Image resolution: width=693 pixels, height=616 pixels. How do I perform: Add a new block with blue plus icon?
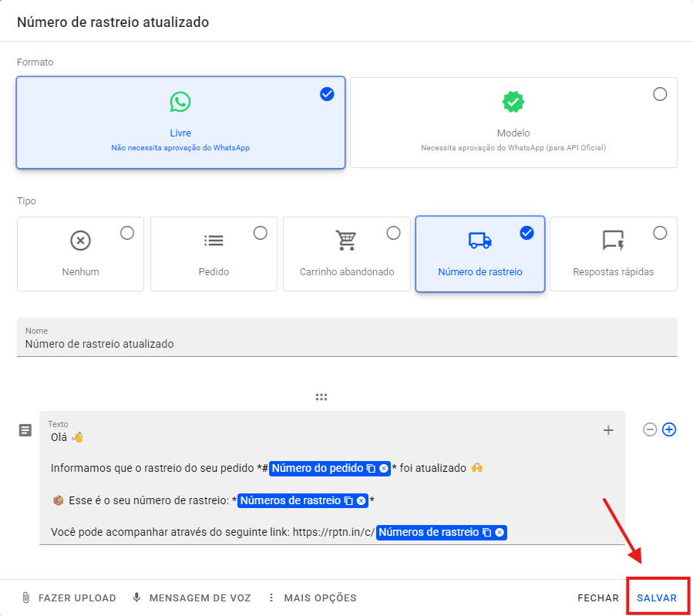coord(669,429)
